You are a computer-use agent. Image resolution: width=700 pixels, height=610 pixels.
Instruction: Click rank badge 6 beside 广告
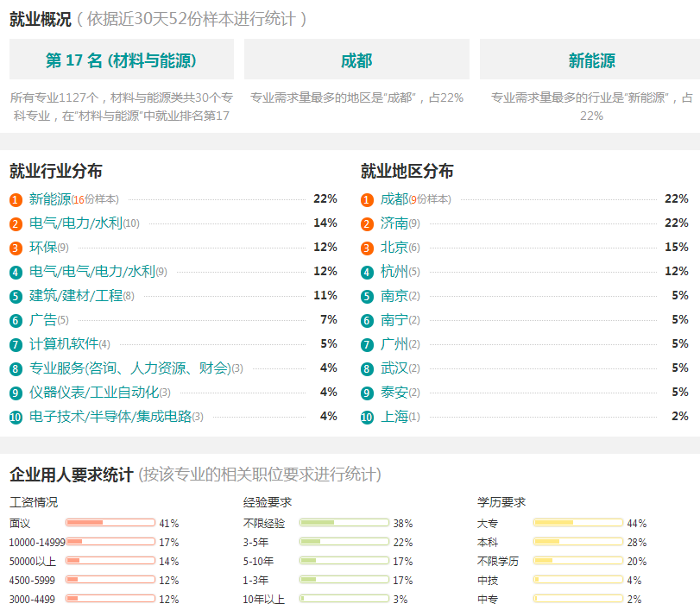[x=16, y=320]
